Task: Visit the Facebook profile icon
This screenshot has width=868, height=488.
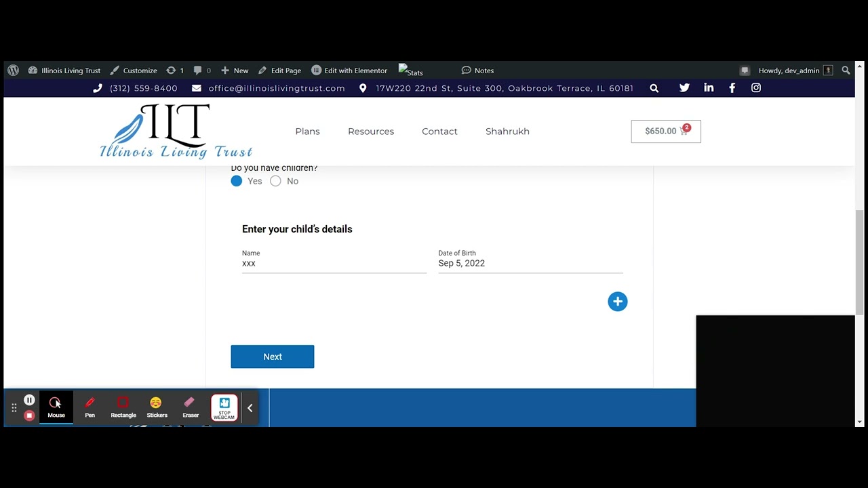Action: coord(732,88)
